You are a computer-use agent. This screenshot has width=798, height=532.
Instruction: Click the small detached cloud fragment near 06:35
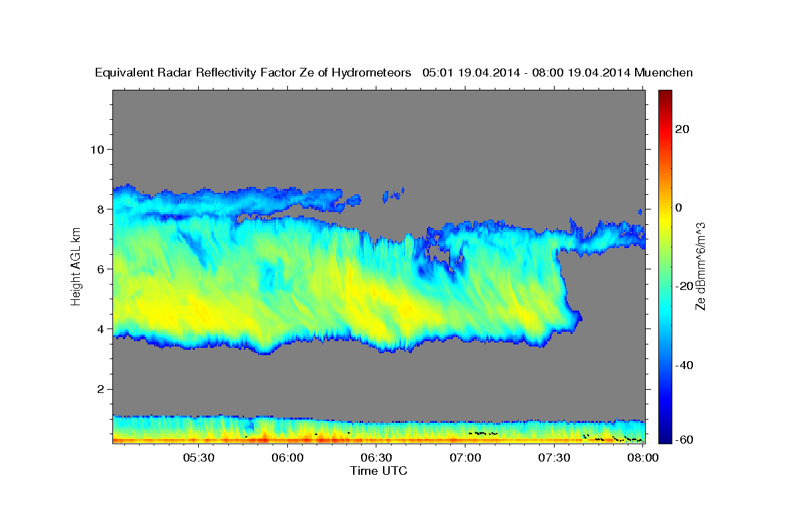click(x=394, y=195)
